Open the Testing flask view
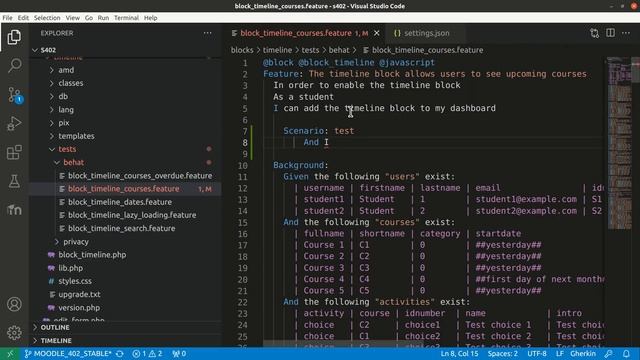640x360 pixels. pyautogui.click(x=14, y=181)
